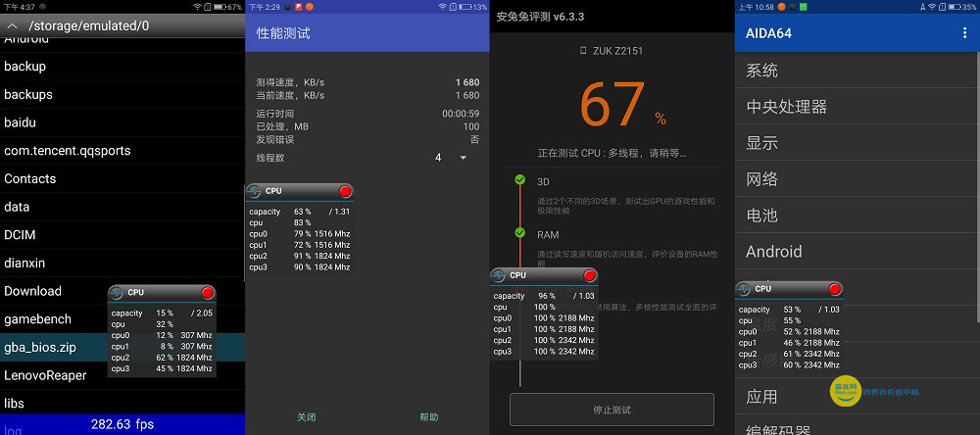The image size is (980, 435).
Task: Open the 显示 category in AIDA64
Action: coord(857,142)
